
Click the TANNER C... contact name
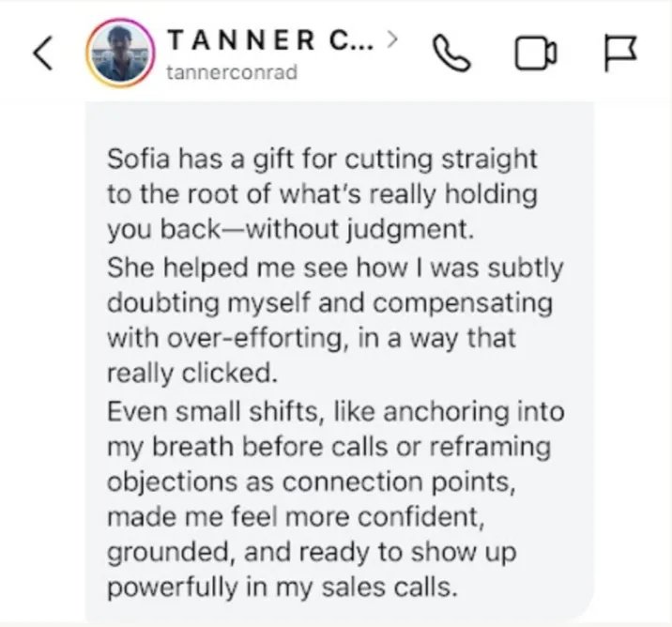pos(270,39)
